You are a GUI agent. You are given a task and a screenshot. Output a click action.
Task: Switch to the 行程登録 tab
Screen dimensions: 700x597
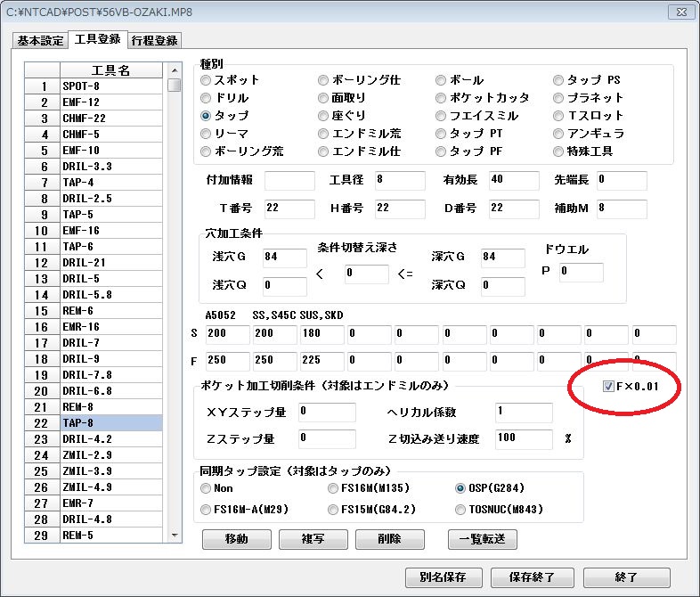coord(154,40)
